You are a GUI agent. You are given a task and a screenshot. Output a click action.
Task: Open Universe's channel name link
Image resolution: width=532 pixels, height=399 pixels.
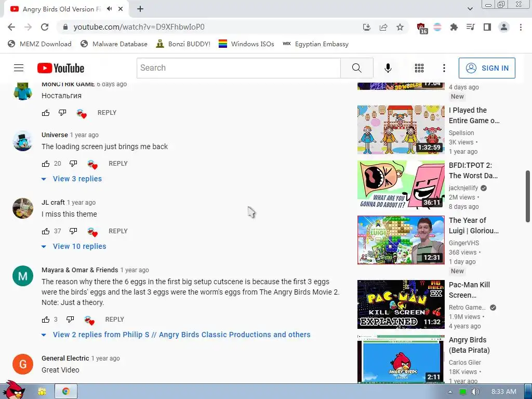pyautogui.click(x=55, y=135)
